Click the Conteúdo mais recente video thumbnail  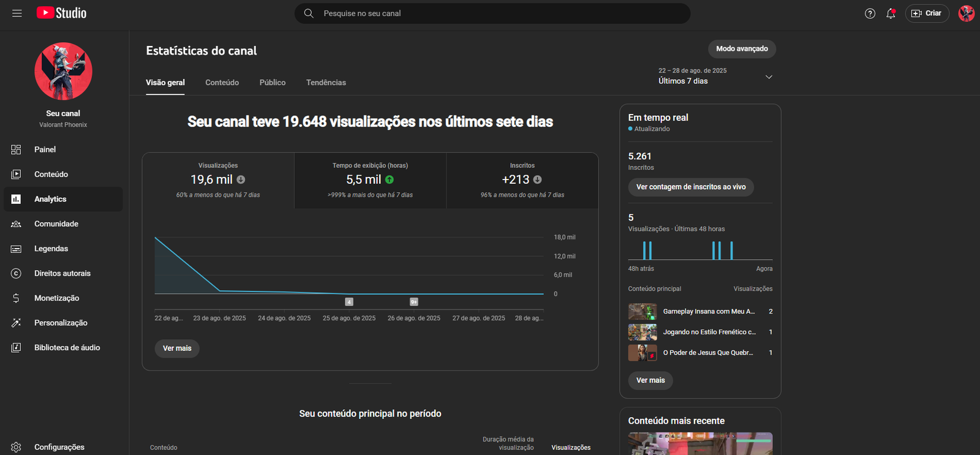700,444
